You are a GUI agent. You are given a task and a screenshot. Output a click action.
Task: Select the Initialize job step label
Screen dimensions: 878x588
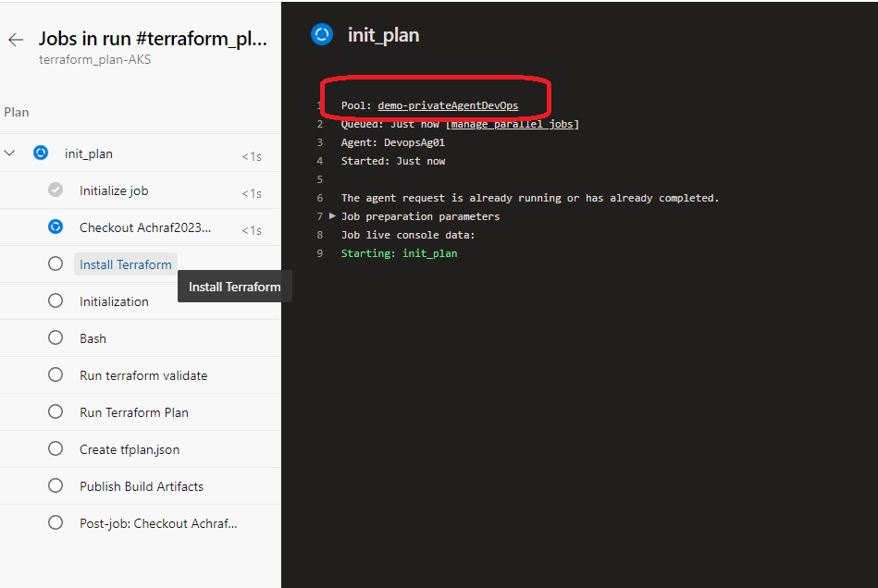pos(114,190)
